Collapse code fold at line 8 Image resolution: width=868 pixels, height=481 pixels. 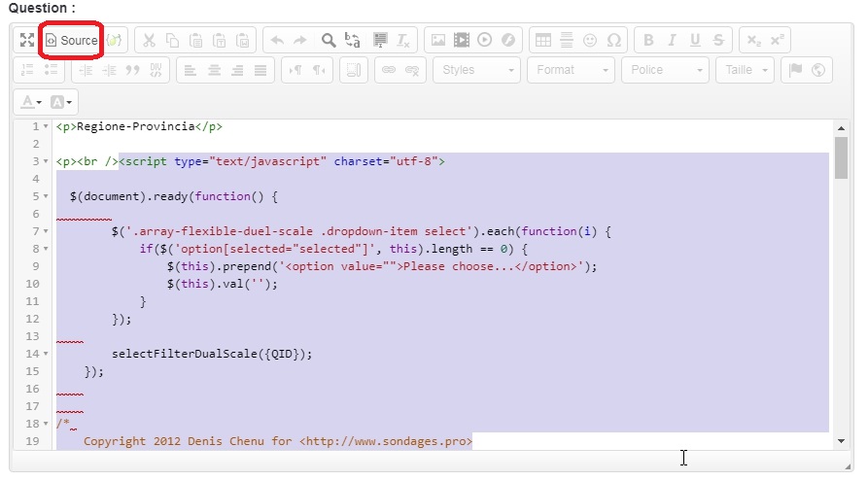[x=46, y=249]
